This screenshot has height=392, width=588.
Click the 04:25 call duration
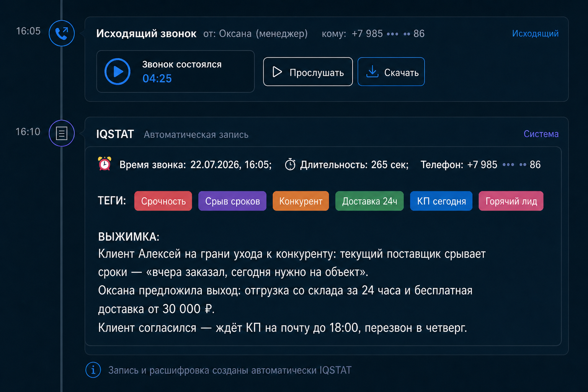[157, 78]
